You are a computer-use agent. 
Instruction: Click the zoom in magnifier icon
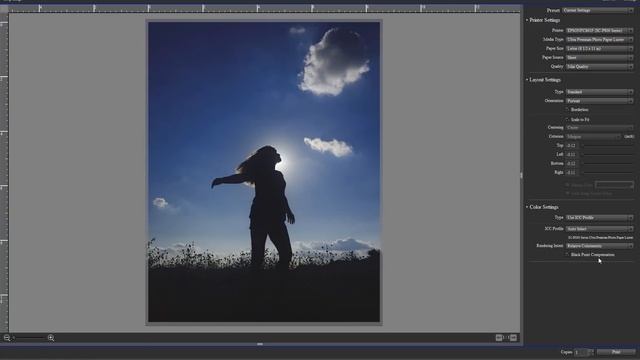(x=51, y=338)
